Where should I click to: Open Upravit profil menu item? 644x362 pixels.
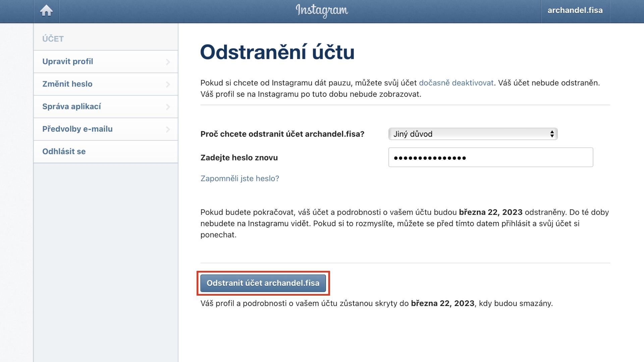[x=106, y=62]
